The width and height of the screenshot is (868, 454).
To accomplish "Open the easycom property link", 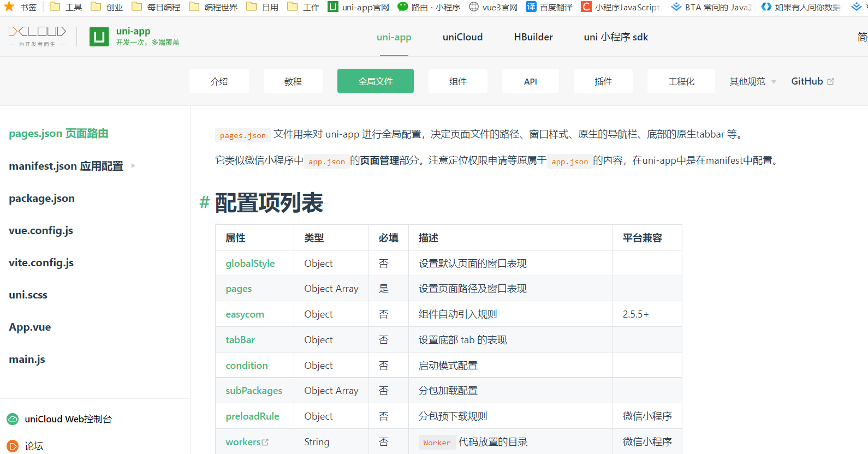I will pyautogui.click(x=245, y=314).
